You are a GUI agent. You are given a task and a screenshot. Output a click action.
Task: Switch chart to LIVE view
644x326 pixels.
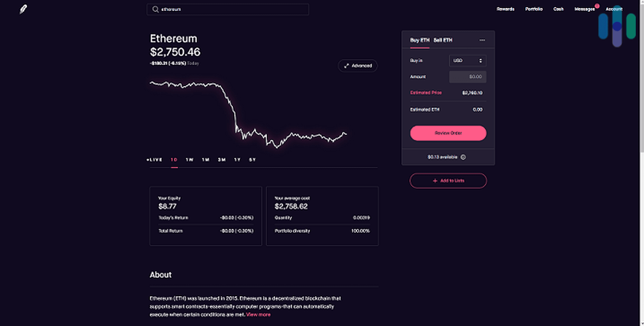click(154, 160)
